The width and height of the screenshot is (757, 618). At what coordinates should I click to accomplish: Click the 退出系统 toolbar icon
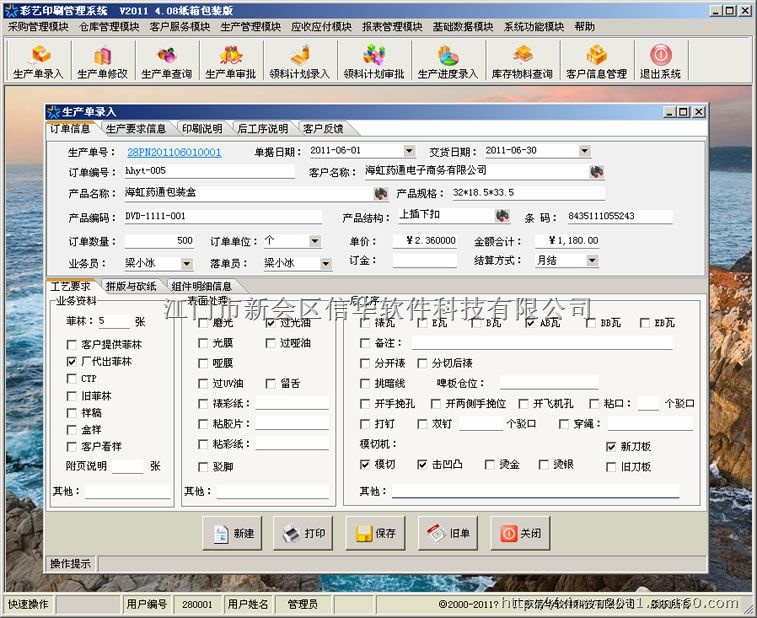660,61
